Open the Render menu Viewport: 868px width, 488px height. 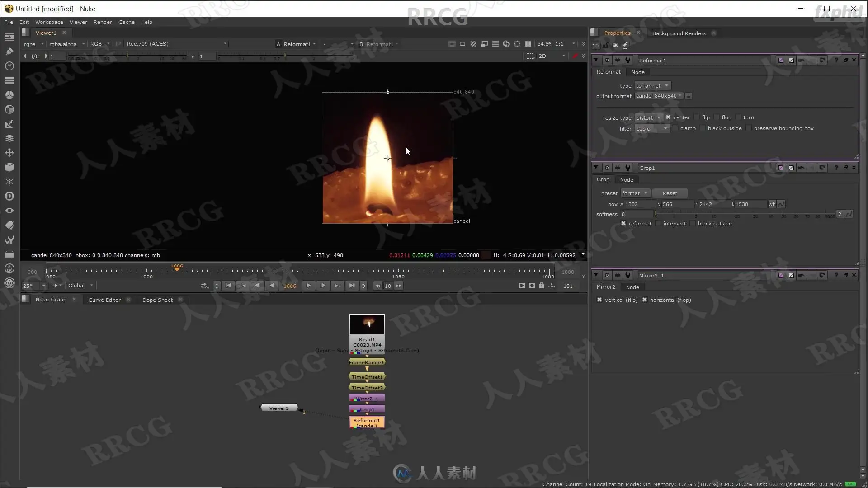tap(103, 22)
